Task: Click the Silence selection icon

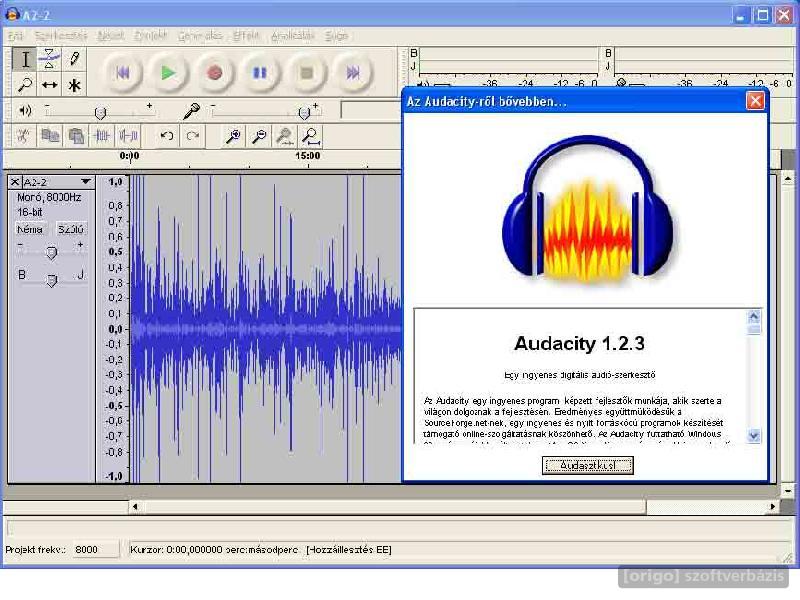Action: (128, 136)
